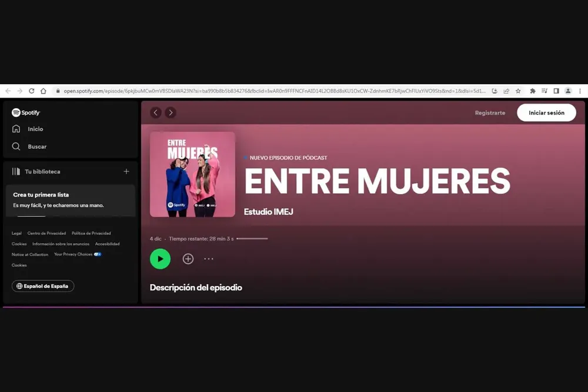Click the Spotify logo
The height and width of the screenshot is (392, 588).
pyautogui.click(x=26, y=112)
